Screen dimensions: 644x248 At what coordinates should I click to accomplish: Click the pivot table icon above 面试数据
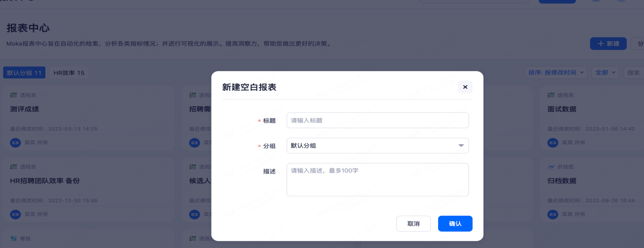tap(551, 95)
